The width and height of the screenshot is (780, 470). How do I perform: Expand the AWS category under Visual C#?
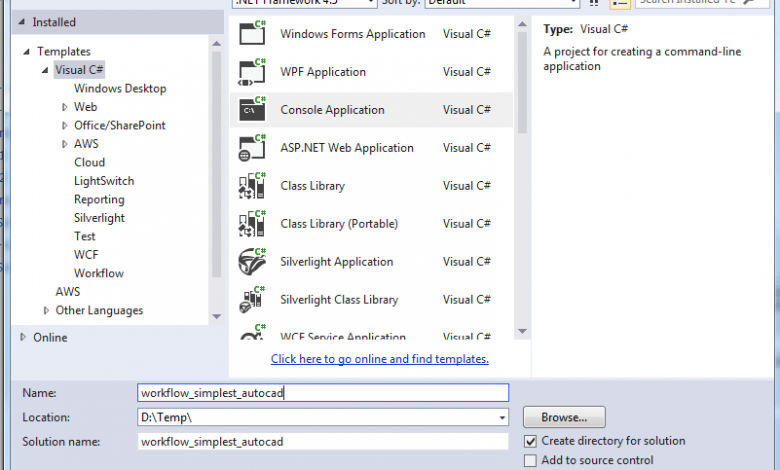click(64, 144)
